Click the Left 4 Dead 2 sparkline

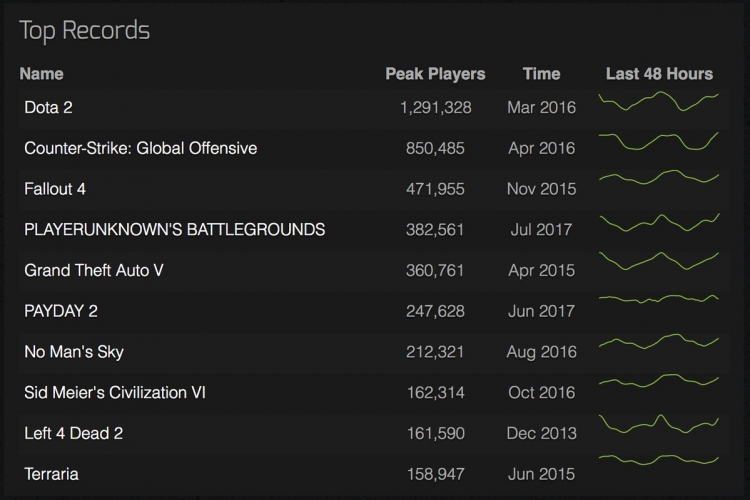pos(659,424)
